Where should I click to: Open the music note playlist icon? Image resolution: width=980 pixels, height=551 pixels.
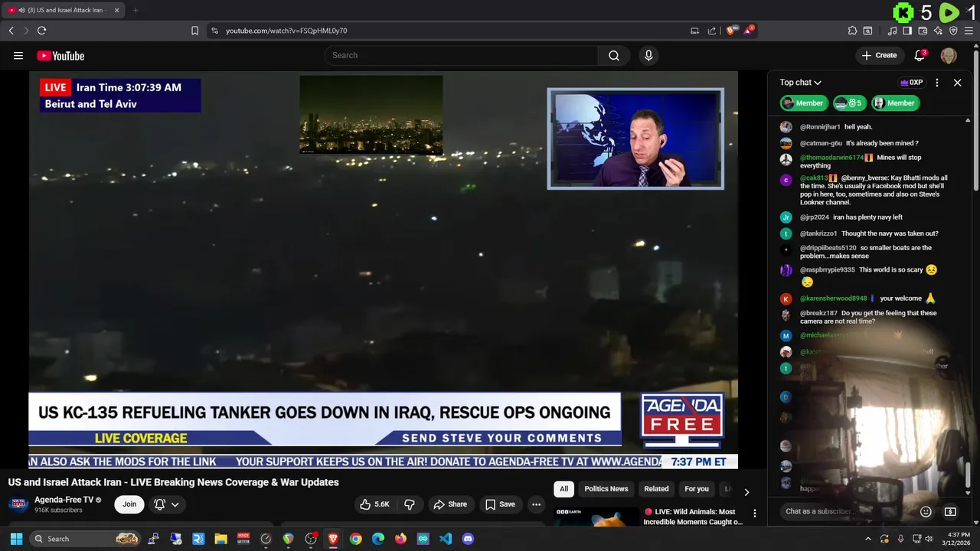892,31
